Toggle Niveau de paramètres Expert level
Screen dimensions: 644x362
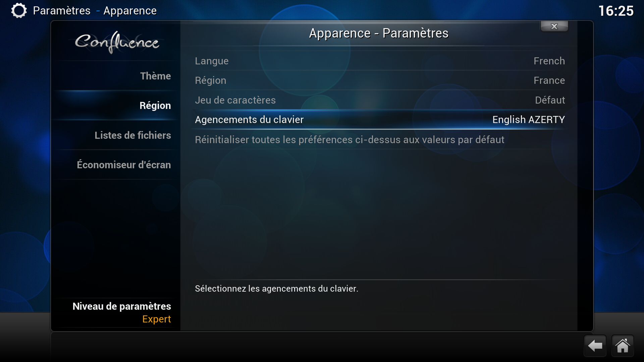tap(116, 313)
